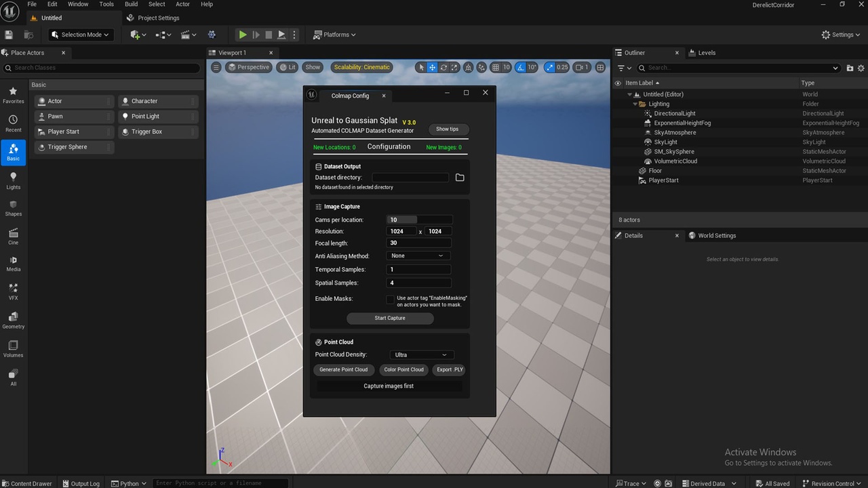Browse for dataset directory folder icon
Viewport: 868px width, 488px height.
[x=460, y=178]
